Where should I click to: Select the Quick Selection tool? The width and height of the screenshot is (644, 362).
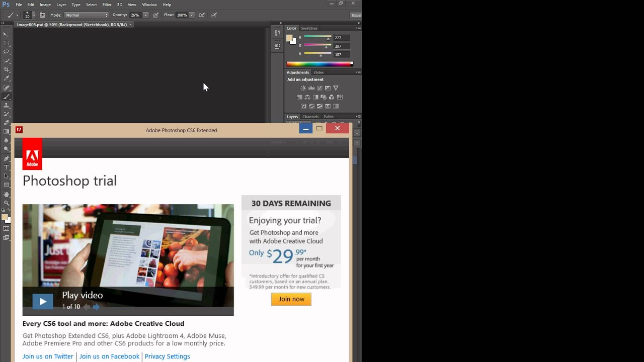click(7, 61)
